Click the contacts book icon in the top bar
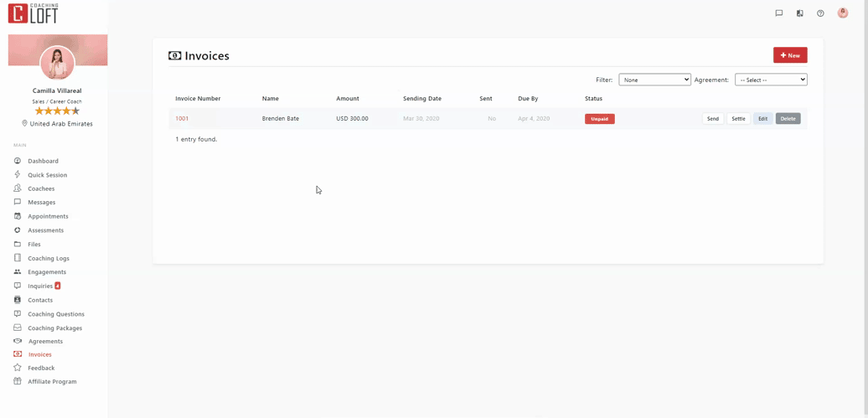Viewport: 868px width, 418px height. 800,13
